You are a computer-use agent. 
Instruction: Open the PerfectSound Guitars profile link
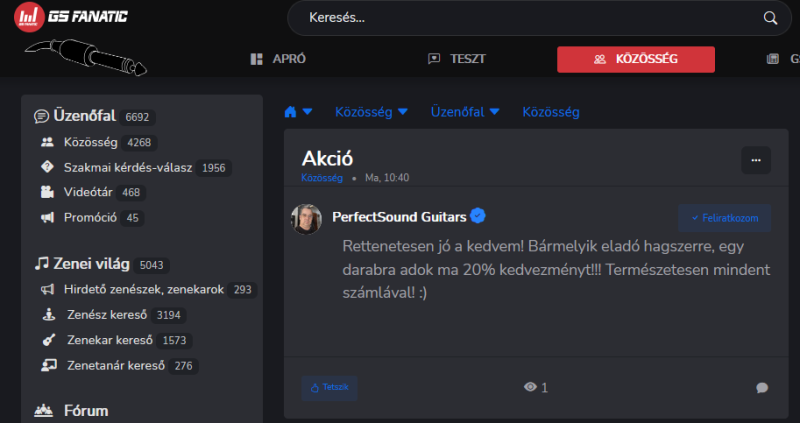[x=398, y=216]
